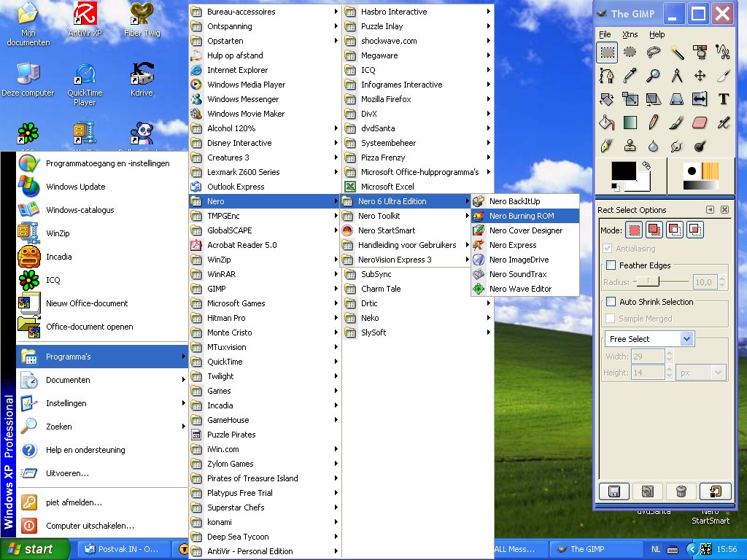747x560 pixels.
Task: Select the Eraser tool in GIMP
Action: click(700, 122)
